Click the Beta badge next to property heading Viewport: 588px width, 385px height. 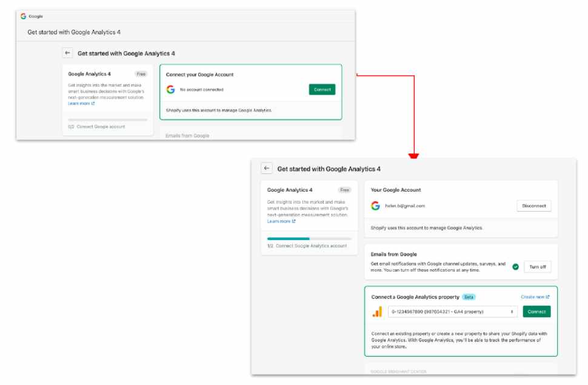(x=469, y=297)
